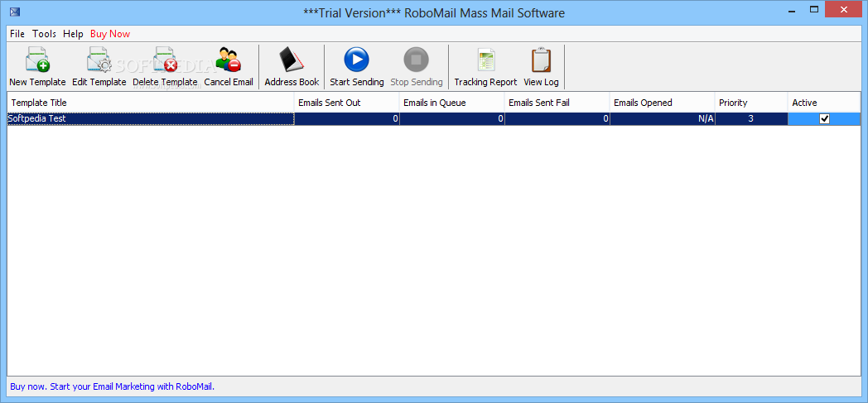This screenshot has height=403, width=868.
Task: Click the Stop Sending icon
Action: (417, 60)
